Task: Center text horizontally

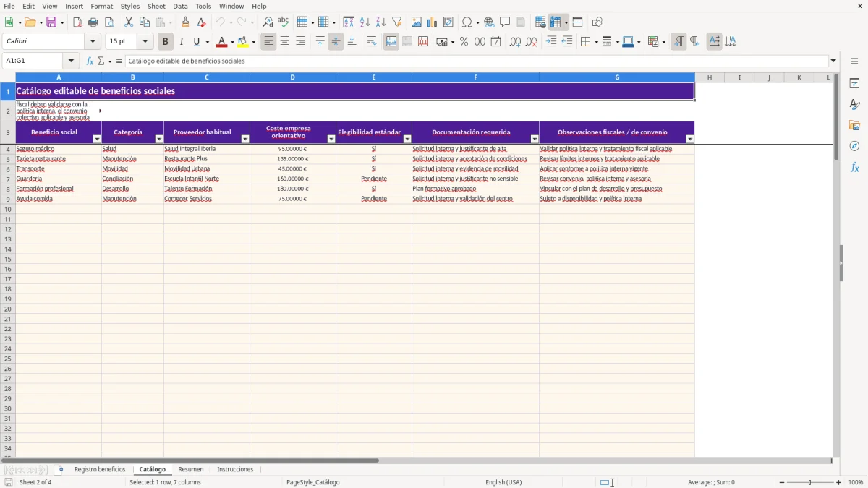Action: coord(285,42)
